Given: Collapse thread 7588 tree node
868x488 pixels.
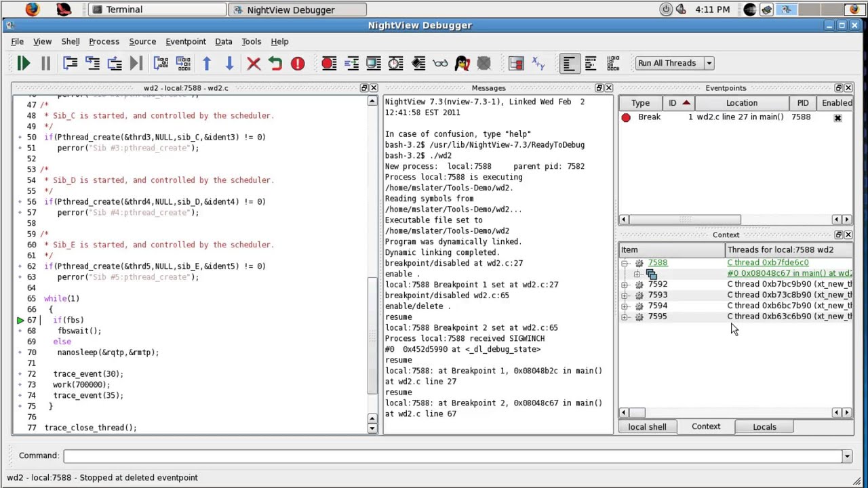Looking at the screenshot, I should 625,263.
